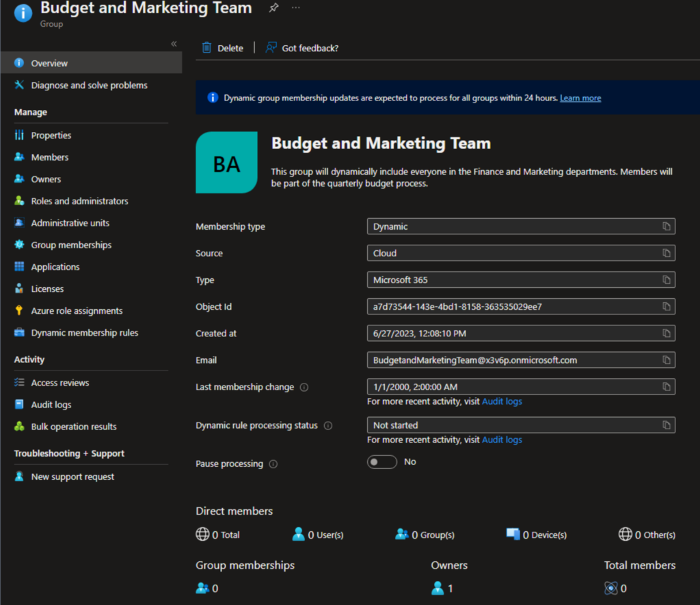The image size is (700, 605).
Task: Copy the Dynamic rule processing status
Action: coord(666,425)
